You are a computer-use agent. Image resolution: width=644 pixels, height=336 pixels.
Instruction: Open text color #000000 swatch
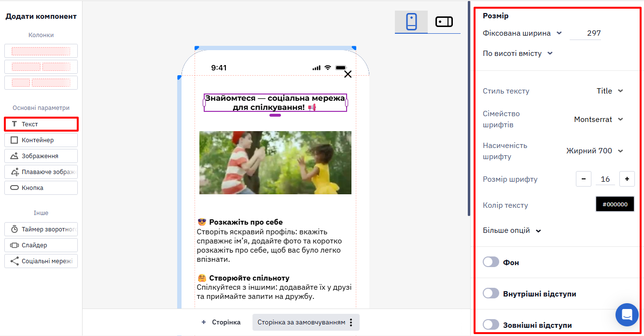(x=615, y=204)
